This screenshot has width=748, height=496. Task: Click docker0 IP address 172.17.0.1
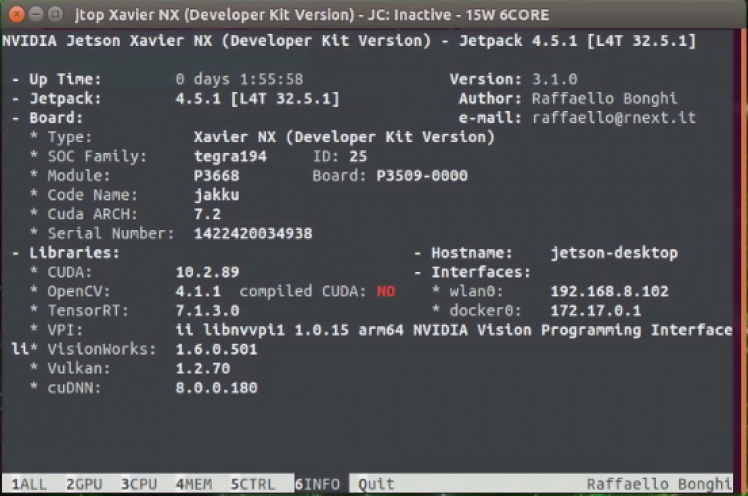[596, 311]
